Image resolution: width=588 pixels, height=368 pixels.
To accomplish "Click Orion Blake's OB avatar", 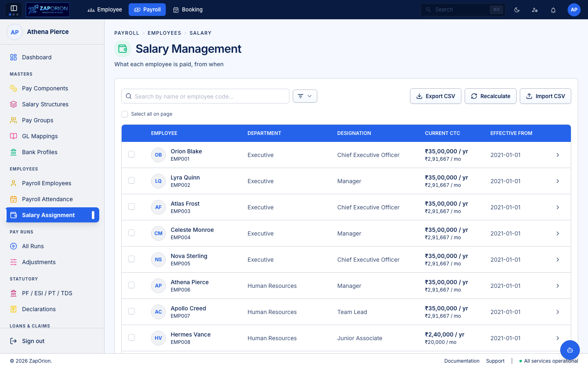I will coord(158,155).
